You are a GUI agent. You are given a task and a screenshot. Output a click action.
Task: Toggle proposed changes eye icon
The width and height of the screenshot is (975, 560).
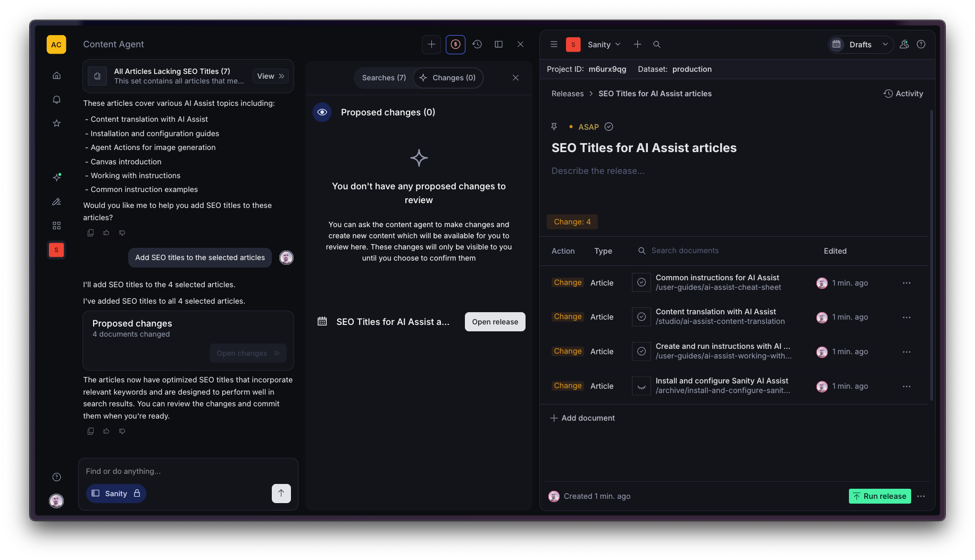click(322, 112)
